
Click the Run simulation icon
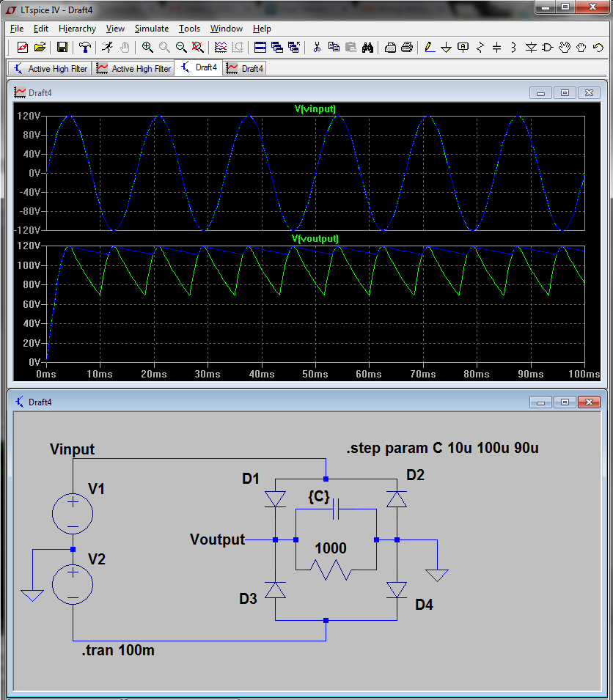(107, 47)
